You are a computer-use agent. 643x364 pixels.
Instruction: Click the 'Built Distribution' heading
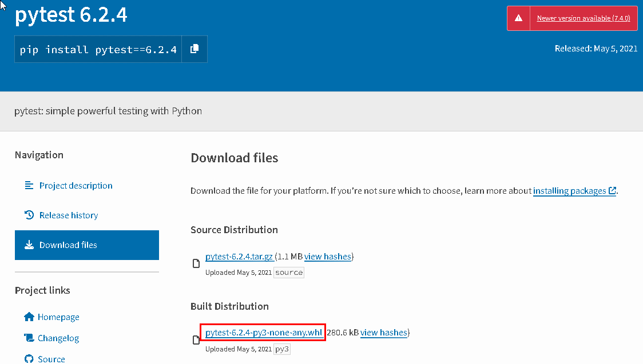229,306
